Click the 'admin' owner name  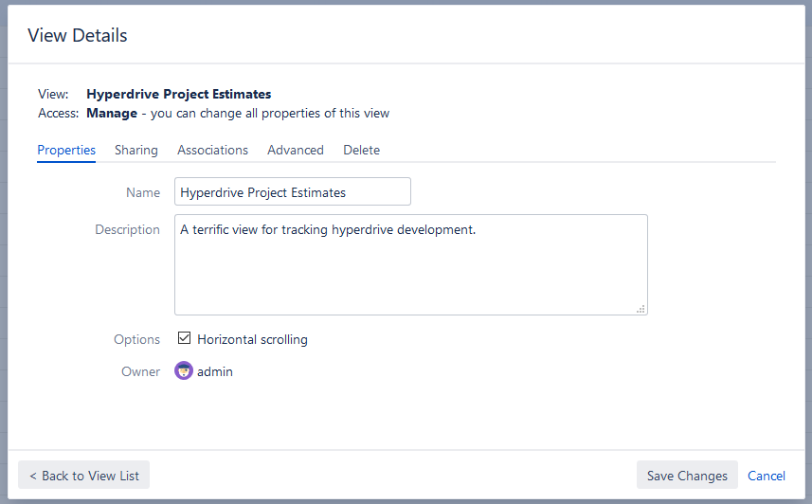point(215,371)
